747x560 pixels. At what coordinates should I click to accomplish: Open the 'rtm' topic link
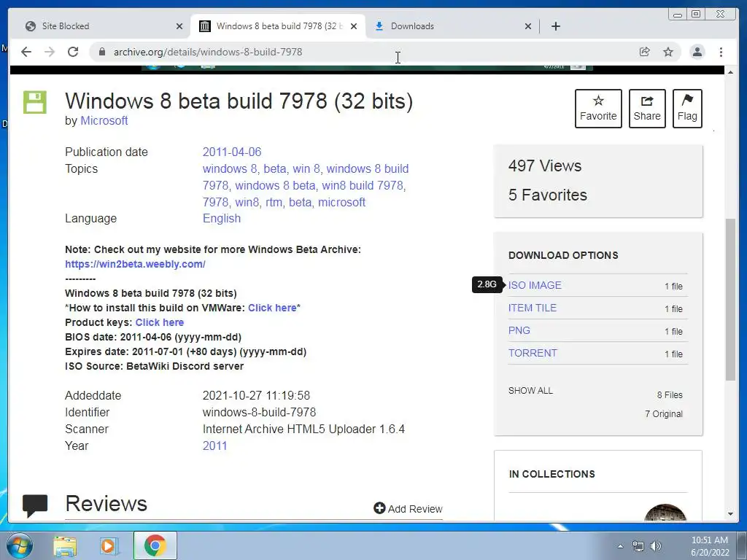pos(274,202)
